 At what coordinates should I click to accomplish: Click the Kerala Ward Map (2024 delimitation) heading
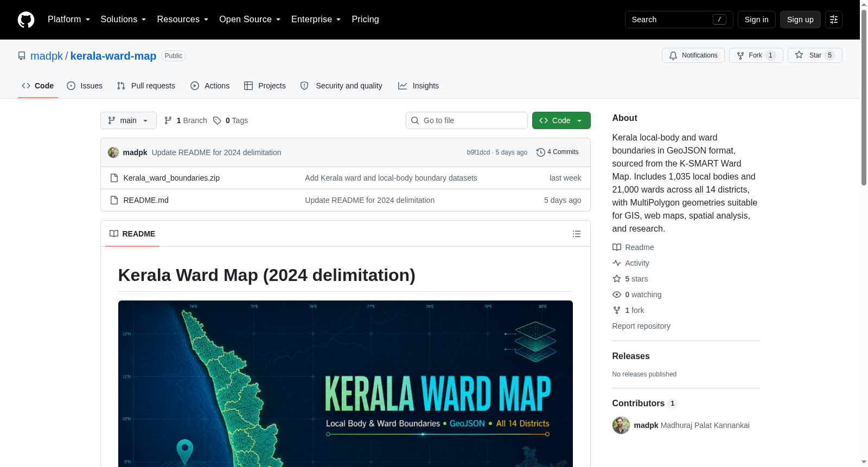(x=267, y=275)
